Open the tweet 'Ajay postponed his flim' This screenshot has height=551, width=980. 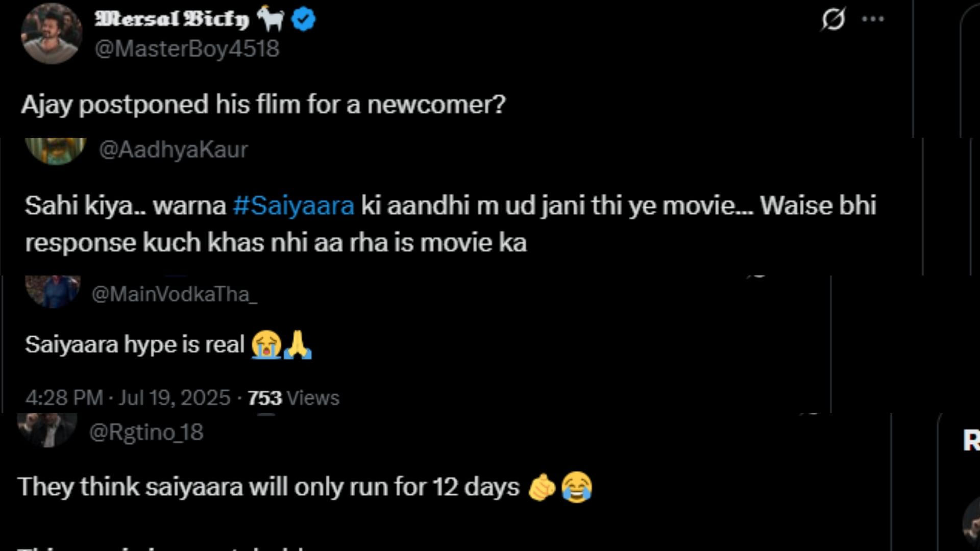pos(263,105)
